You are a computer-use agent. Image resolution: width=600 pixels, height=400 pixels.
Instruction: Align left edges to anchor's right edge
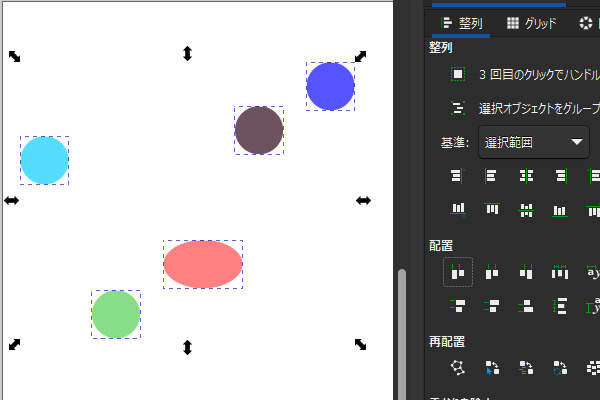(x=593, y=176)
